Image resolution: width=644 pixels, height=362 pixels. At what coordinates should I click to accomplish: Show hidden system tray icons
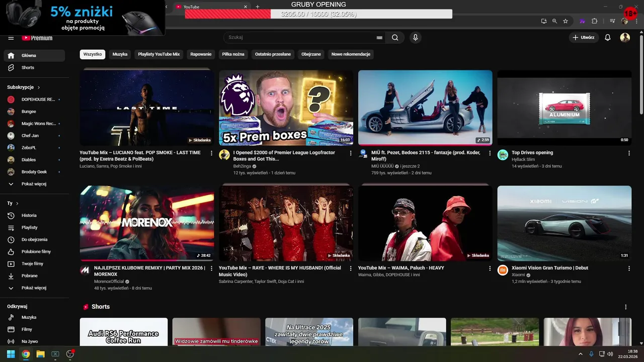click(581, 354)
